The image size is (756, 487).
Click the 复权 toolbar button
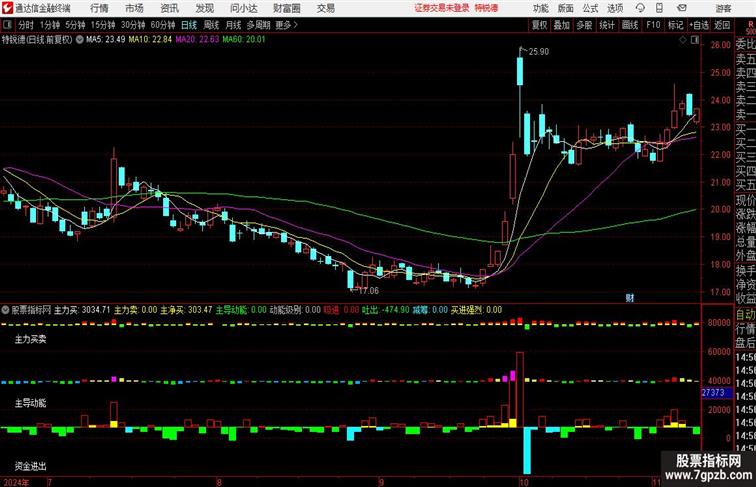pos(540,25)
